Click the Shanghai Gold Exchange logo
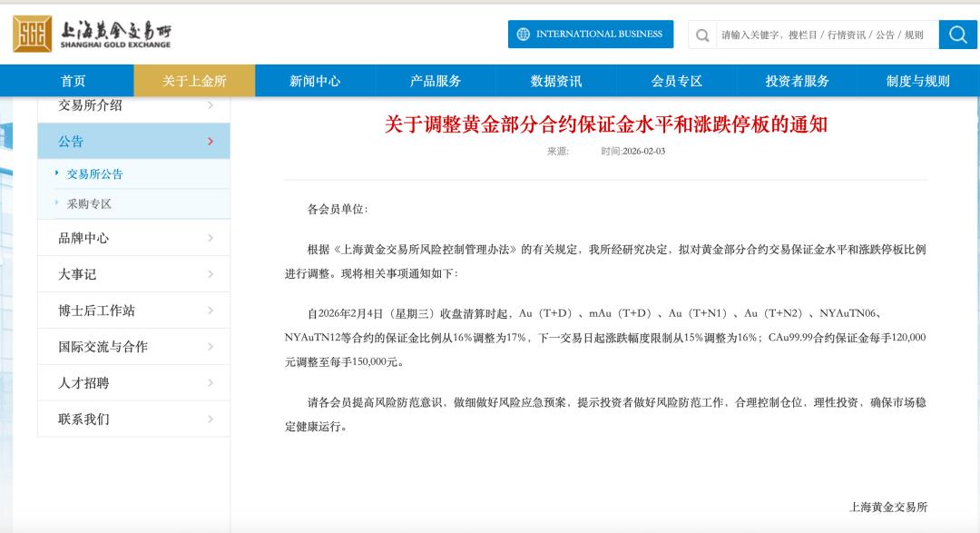 [x=100, y=33]
